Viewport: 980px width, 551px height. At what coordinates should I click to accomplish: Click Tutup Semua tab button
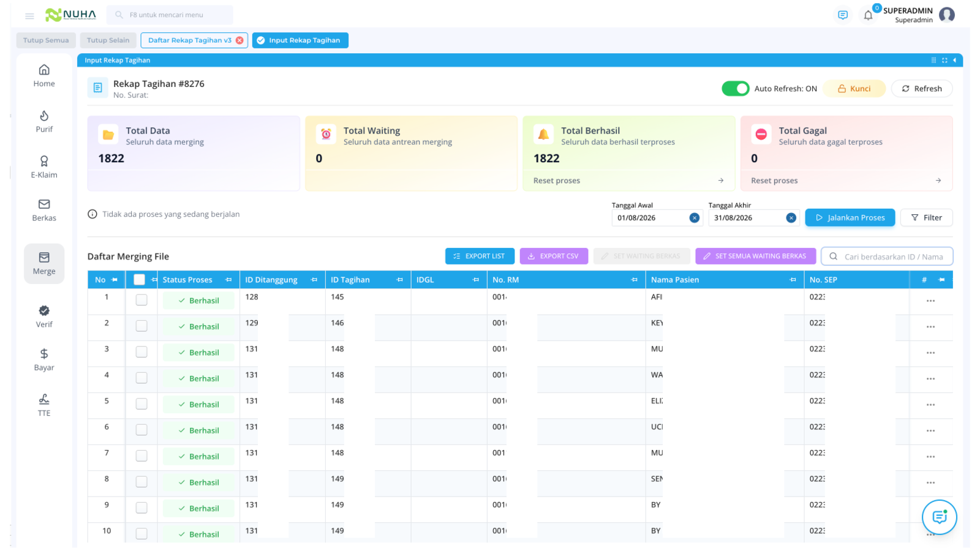pos(46,40)
